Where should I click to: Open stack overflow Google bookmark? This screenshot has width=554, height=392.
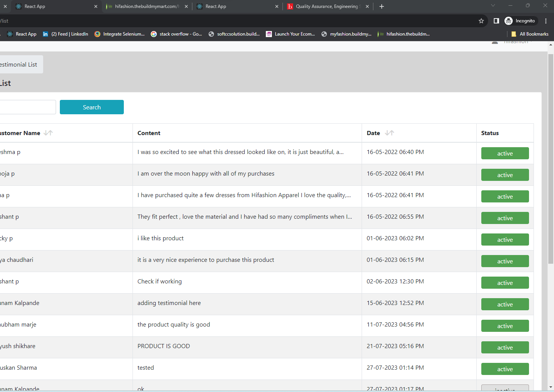176,34
